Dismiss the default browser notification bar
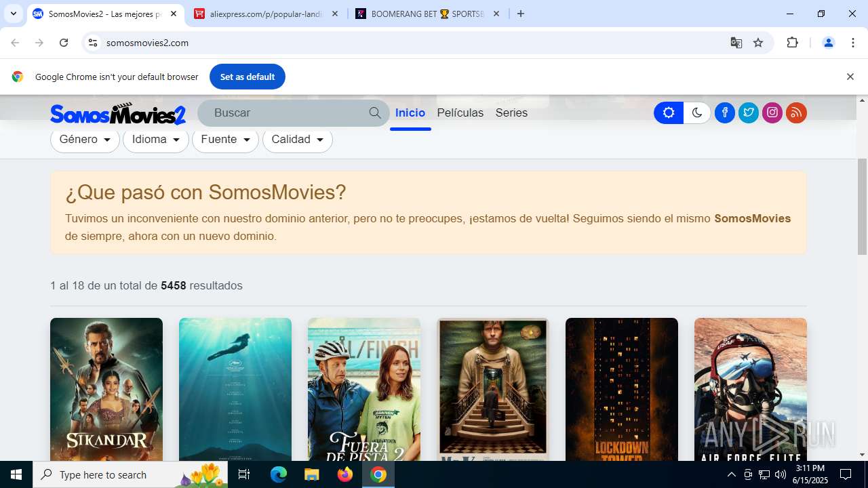This screenshot has width=868, height=488. click(x=850, y=77)
